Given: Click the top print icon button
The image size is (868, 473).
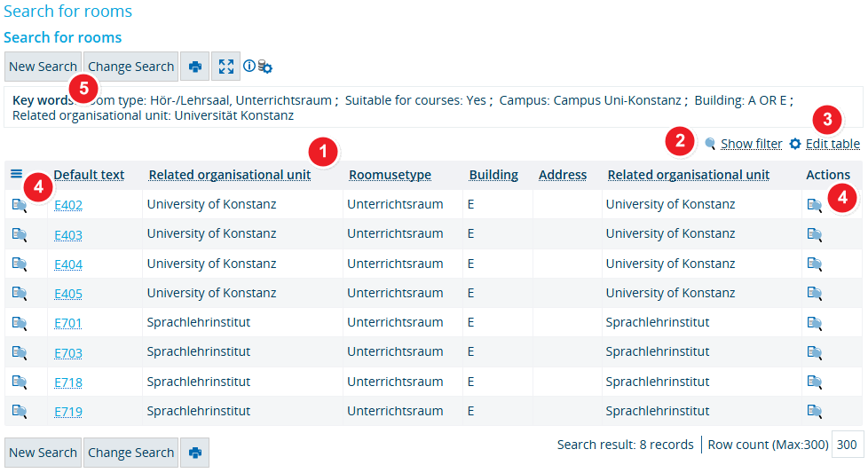Looking at the screenshot, I should coord(195,67).
